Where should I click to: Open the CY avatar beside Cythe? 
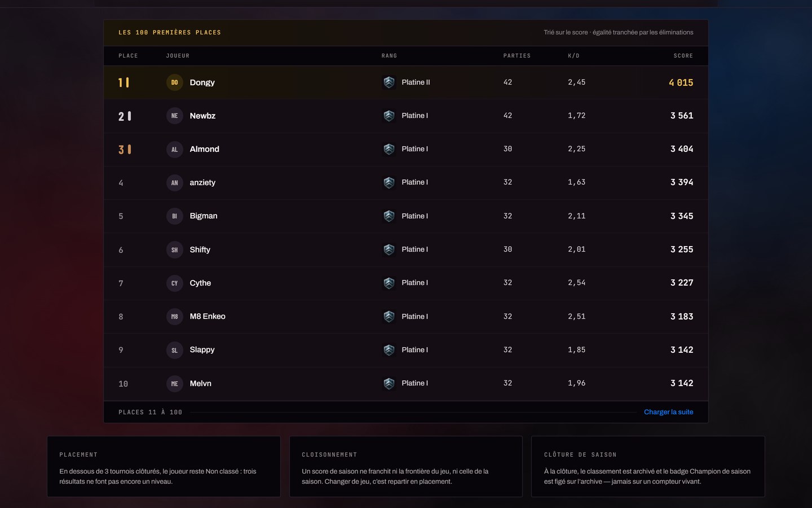coord(174,283)
